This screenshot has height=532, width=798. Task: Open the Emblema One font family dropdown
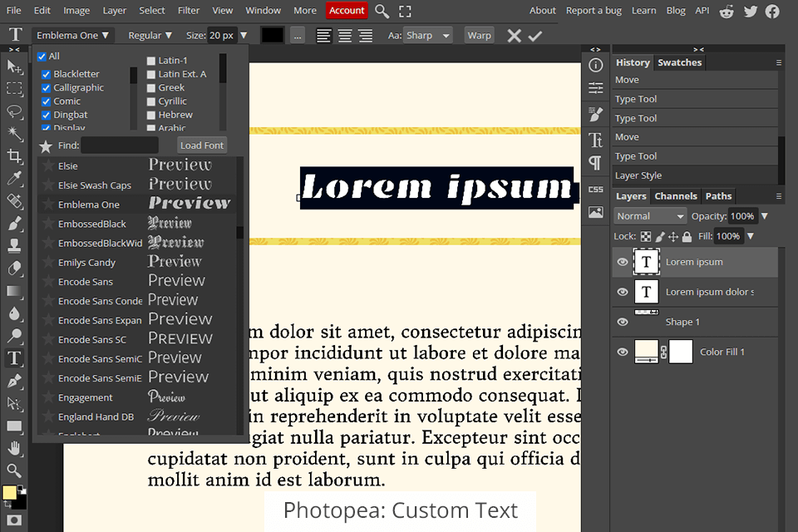click(71, 36)
